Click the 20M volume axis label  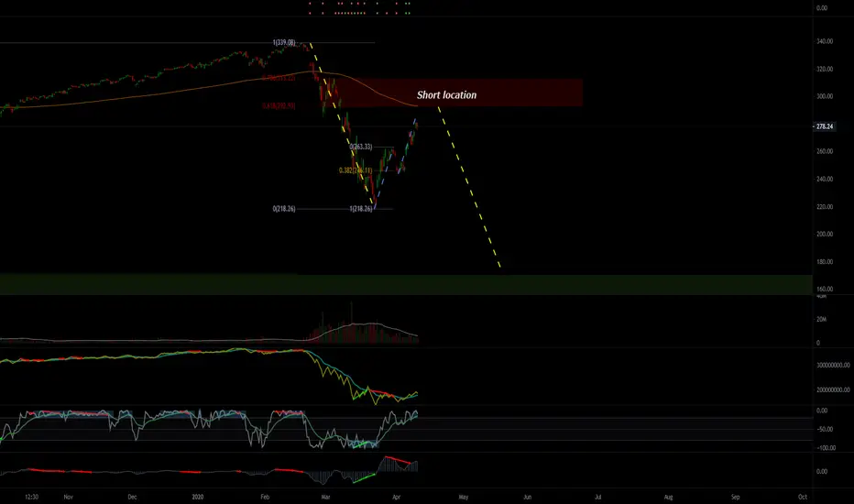click(821, 320)
